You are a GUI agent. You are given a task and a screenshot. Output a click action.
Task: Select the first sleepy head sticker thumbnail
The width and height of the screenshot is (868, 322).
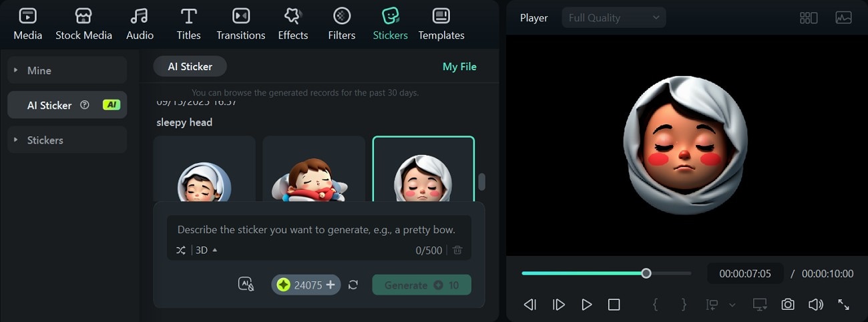point(204,169)
